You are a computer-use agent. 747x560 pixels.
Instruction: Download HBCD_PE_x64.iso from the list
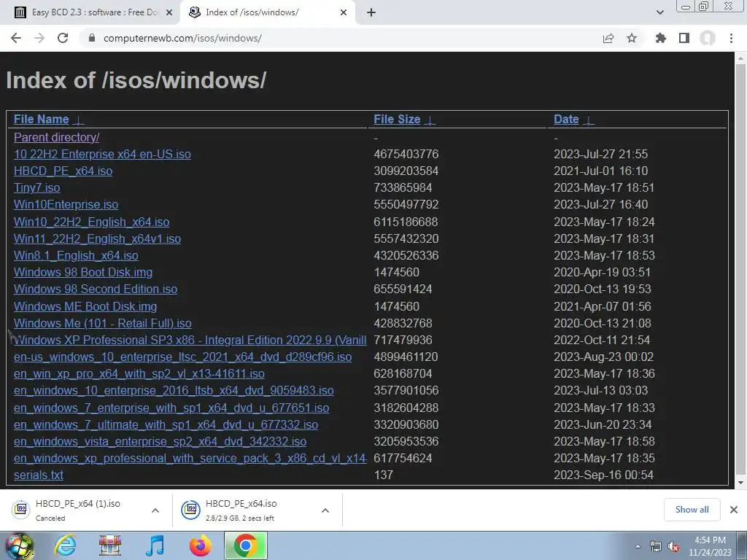pos(63,171)
